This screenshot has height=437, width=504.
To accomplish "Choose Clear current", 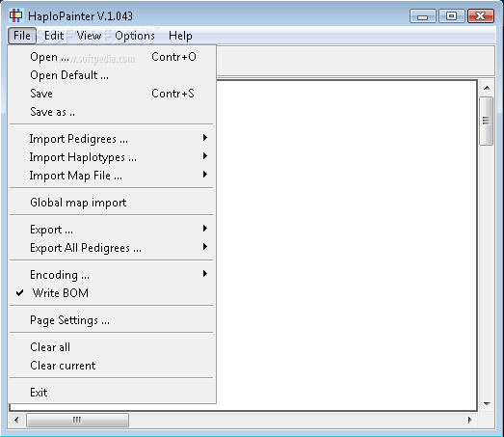I will [x=113, y=366].
